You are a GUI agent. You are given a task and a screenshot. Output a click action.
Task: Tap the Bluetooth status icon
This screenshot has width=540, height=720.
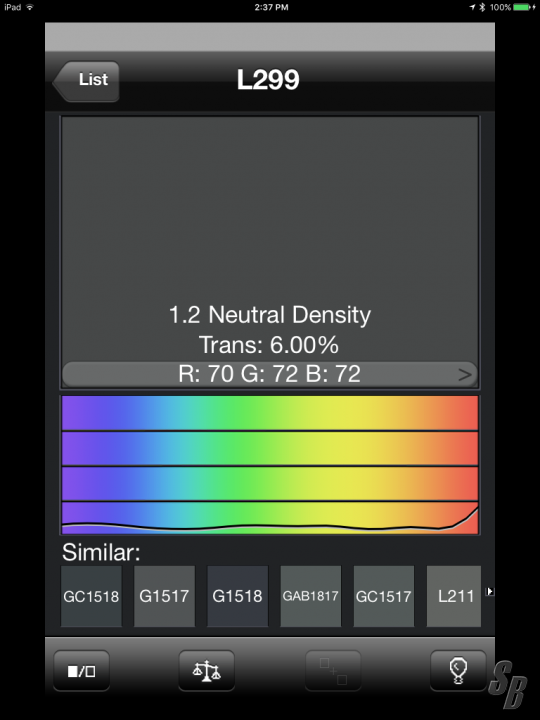click(x=482, y=7)
